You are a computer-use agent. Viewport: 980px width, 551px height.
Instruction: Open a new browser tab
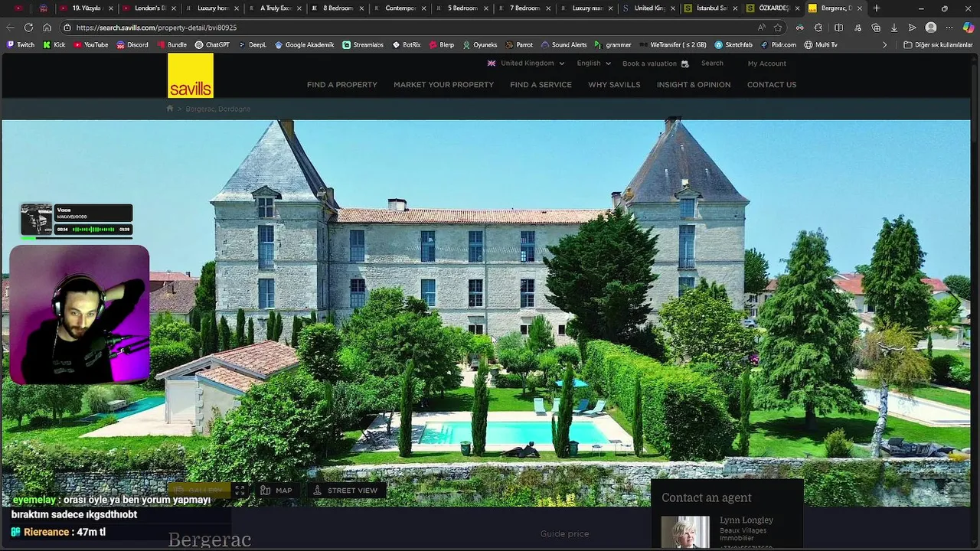point(877,8)
